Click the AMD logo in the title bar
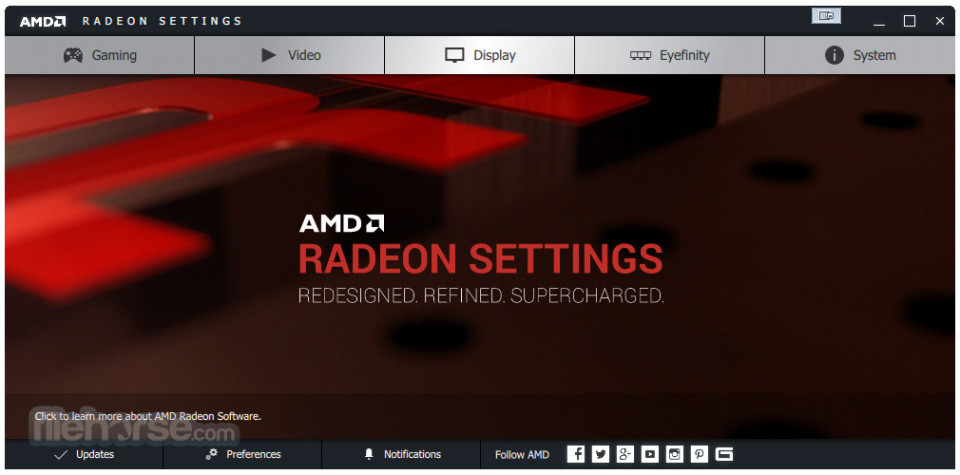Screen dimensions: 960x475 pyautogui.click(x=42, y=21)
